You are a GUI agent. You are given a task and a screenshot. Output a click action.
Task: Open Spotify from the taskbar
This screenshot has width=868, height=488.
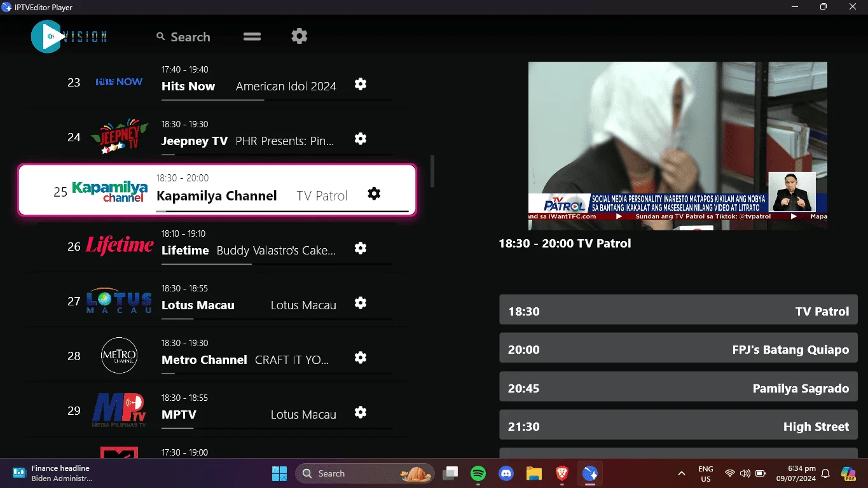coord(478,473)
